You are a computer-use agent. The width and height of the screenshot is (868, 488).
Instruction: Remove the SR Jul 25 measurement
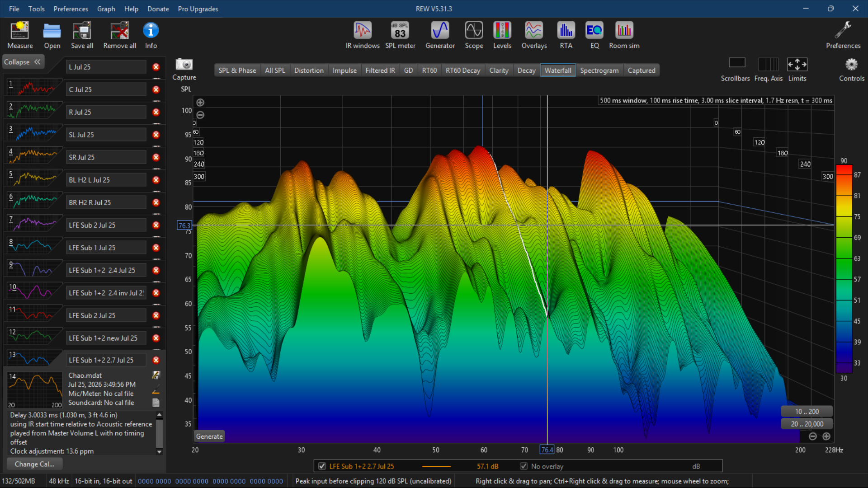coord(156,157)
